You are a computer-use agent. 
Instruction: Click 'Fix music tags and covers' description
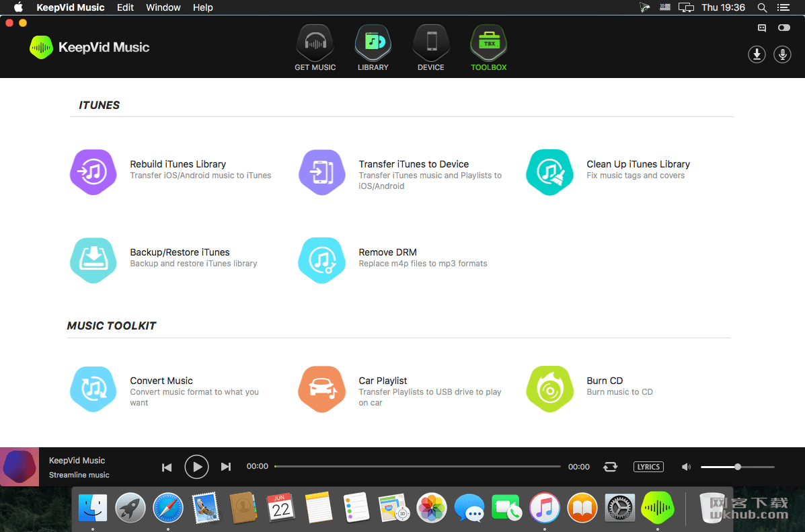point(636,176)
